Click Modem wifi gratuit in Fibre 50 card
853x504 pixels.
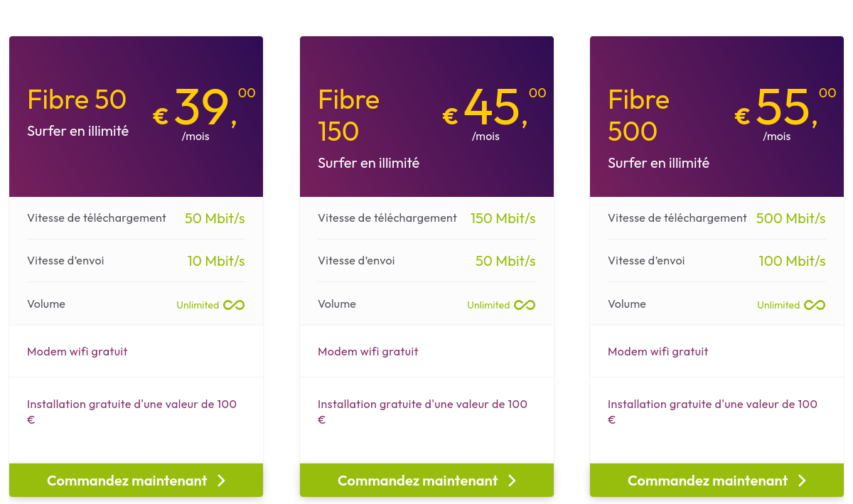(77, 351)
